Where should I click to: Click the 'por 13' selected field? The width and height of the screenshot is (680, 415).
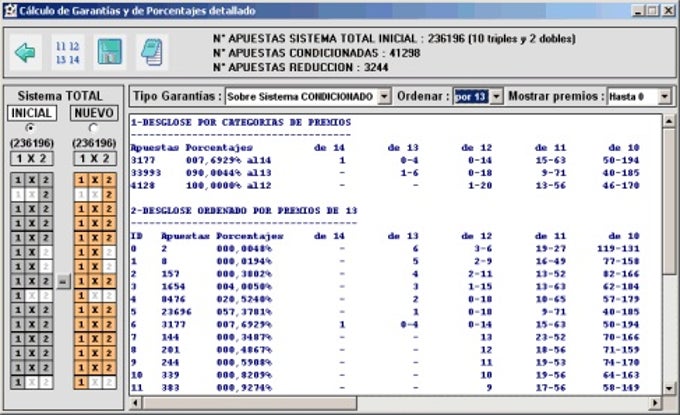(x=472, y=96)
